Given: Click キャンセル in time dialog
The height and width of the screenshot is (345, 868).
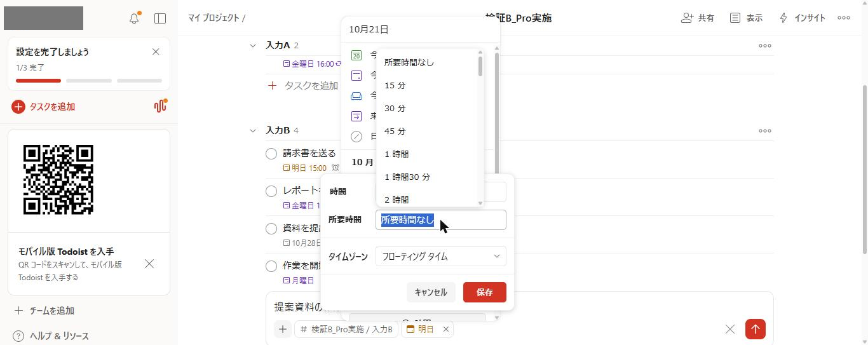Looking at the screenshot, I should pos(431,292).
